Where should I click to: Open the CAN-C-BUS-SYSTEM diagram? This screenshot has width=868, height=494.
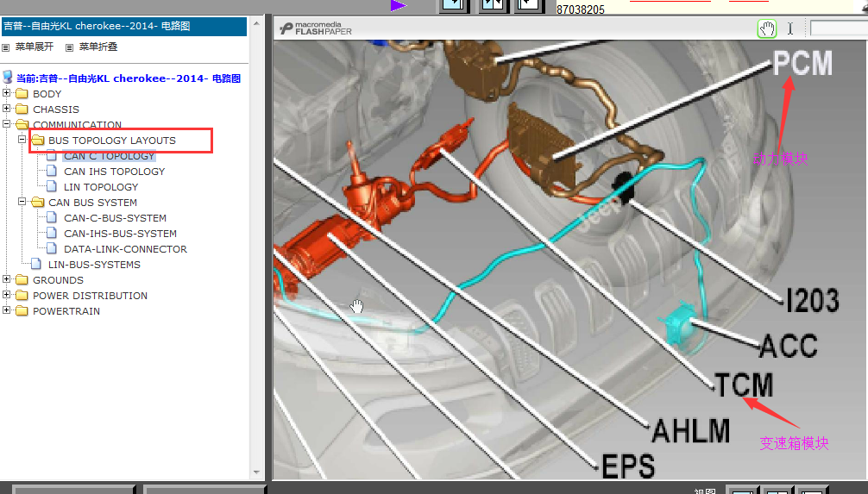(x=115, y=218)
